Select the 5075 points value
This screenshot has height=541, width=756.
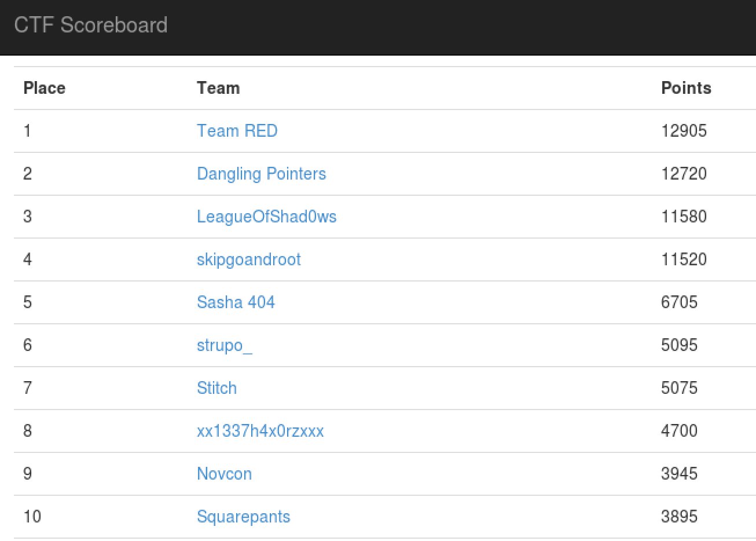[x=679, y=388]
